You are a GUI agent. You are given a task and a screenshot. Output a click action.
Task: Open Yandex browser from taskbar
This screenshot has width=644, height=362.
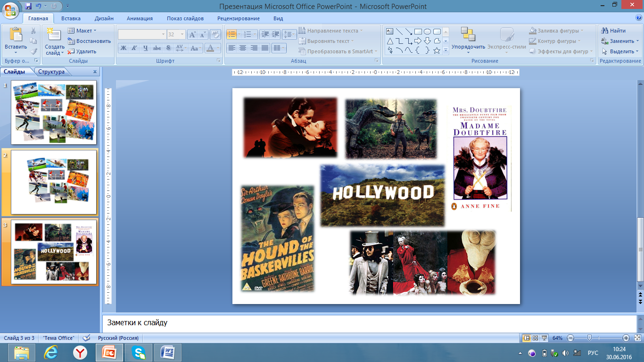click(x=80, y=353)
